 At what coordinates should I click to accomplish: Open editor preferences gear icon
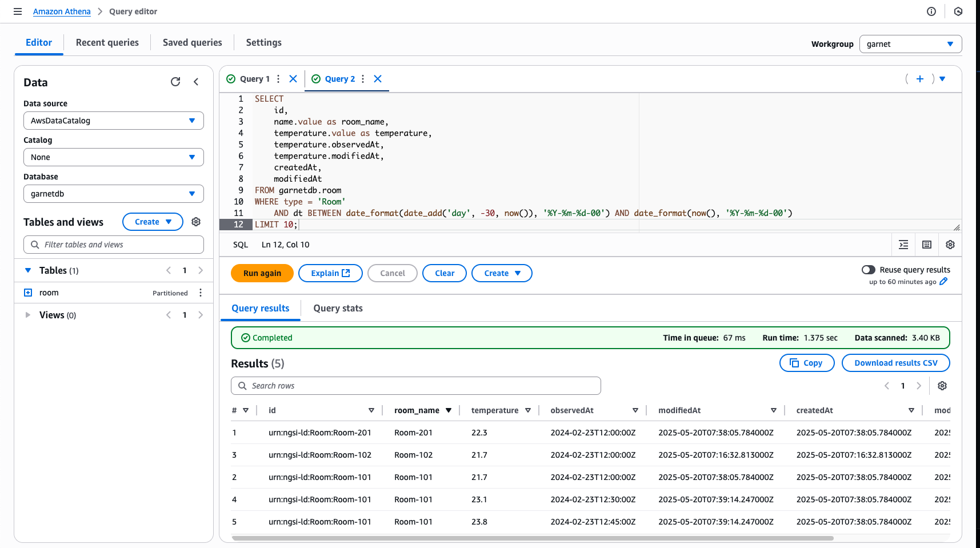(950, 245)
